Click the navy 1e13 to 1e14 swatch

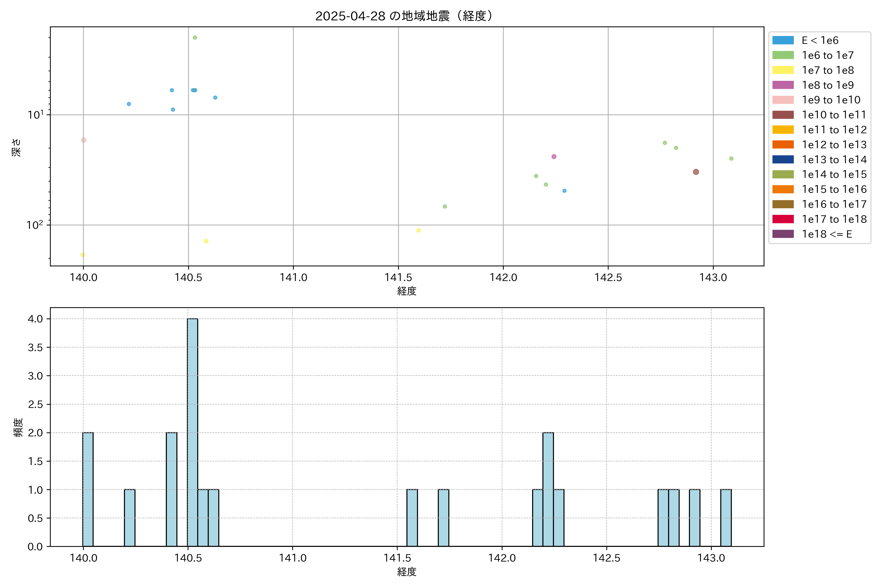(783, 159)
